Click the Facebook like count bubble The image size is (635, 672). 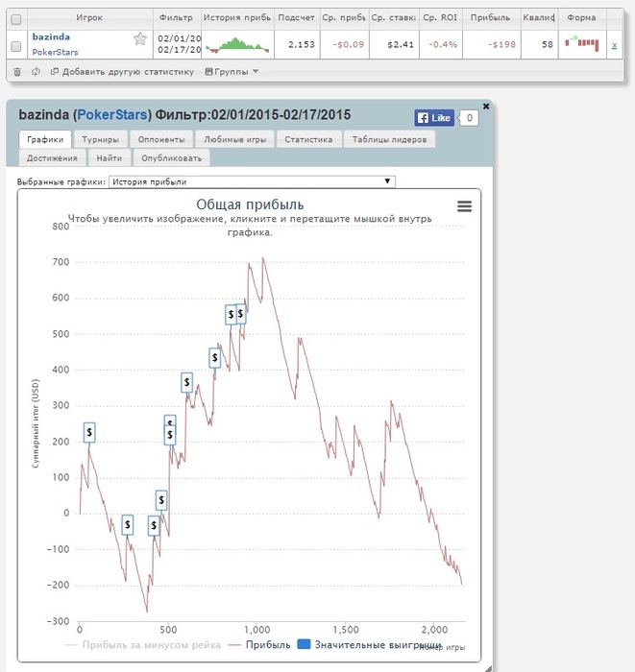pos(470,118)
